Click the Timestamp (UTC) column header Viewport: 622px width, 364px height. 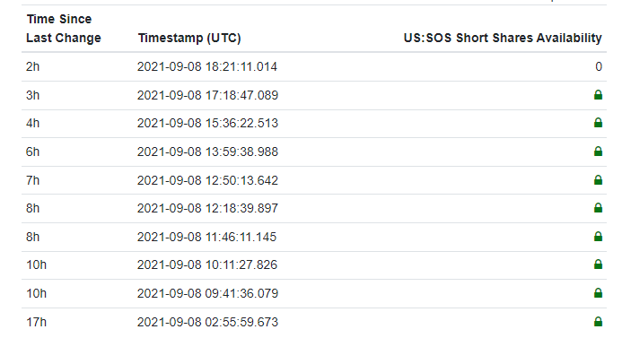coord(189,38)
